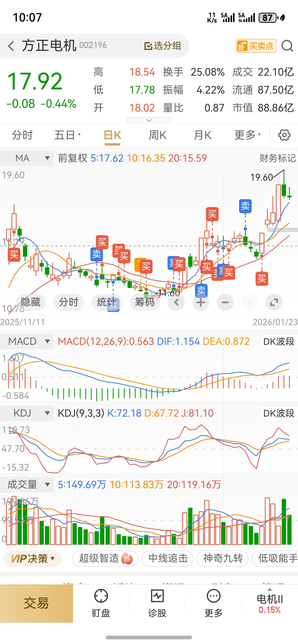Tap the battery indicator in status bar

point(268,18)
